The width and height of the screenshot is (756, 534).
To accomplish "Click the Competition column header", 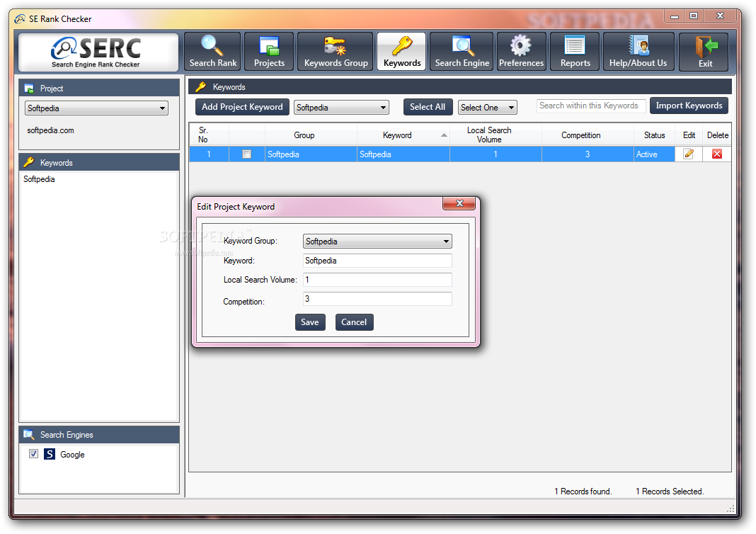I will click(x=588, y=135).
